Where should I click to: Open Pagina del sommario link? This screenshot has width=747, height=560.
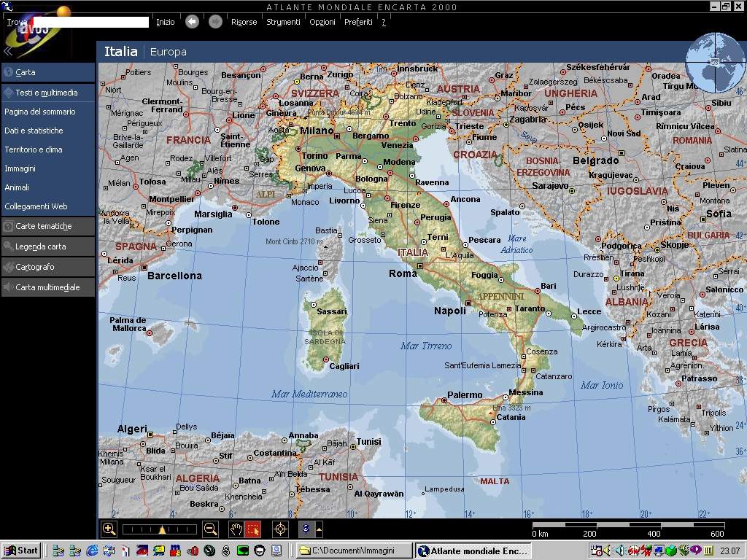(x=40, y=112)
